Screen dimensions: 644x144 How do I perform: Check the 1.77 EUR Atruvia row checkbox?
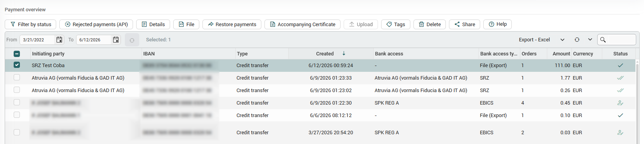17,78
